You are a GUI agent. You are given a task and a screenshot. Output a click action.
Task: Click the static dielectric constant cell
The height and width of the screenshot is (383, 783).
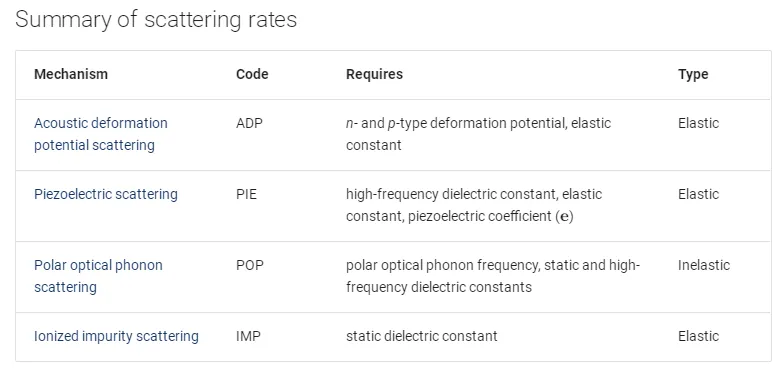(x=422, y=336)
